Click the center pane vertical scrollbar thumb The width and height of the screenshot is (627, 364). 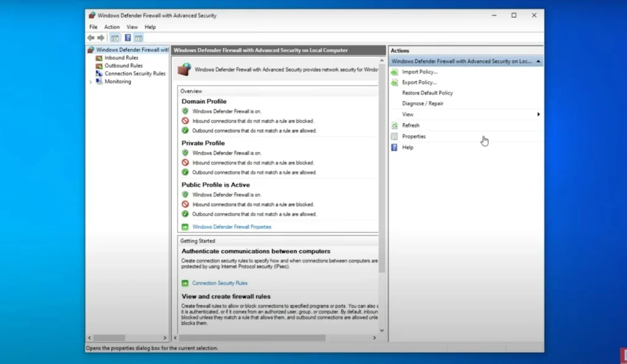(x=382, y=168)
